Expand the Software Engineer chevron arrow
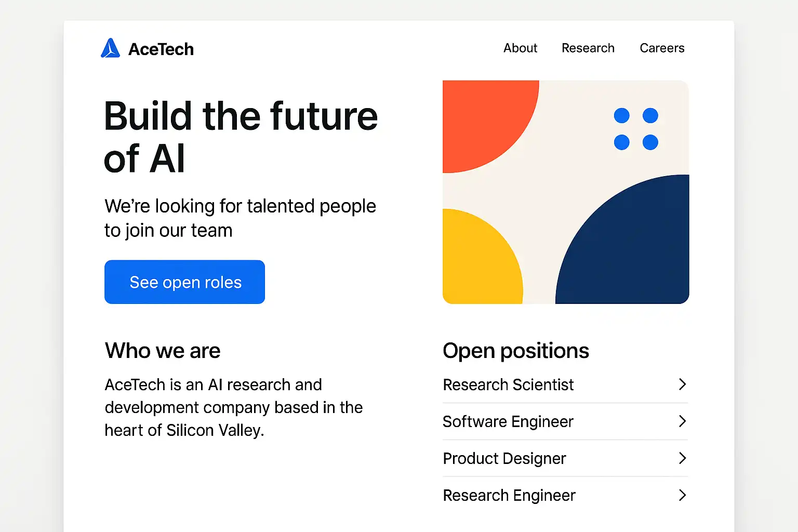 click(x=682, y=421)
